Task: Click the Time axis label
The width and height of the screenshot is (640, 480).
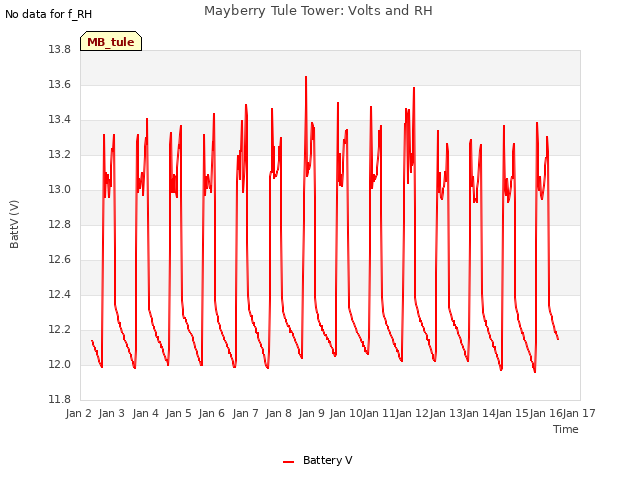Action: pyautogui.click(x=565, y=429)
